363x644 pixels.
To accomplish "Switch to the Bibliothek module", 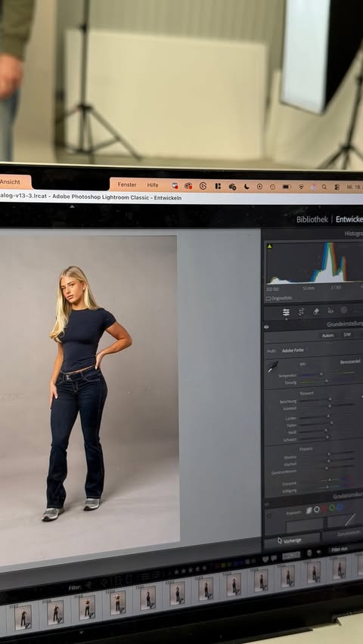I will coord(312,219).
